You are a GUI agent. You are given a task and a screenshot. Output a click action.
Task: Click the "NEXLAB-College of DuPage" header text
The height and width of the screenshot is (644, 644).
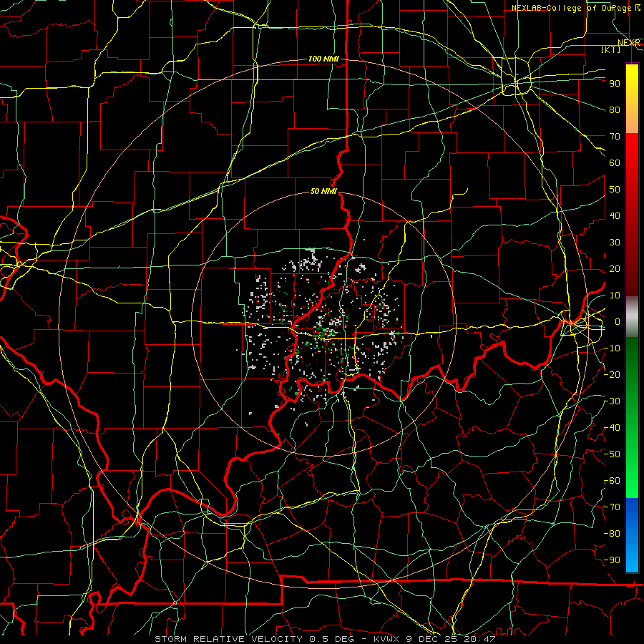(571, 8)
